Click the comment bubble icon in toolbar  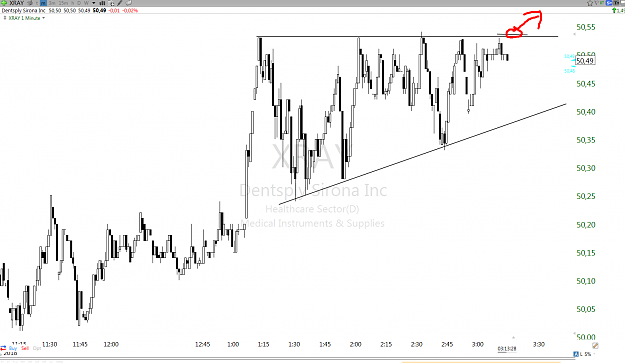pos(128,3)
